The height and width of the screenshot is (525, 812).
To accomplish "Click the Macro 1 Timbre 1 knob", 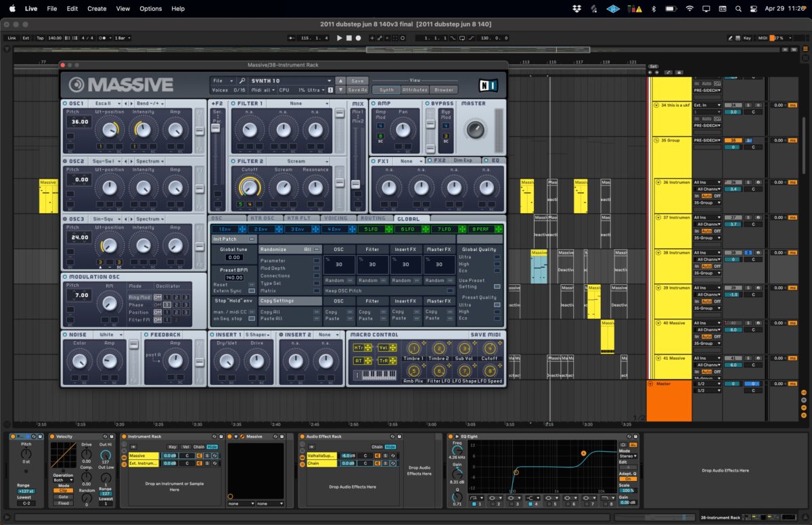I will point(413,348).
